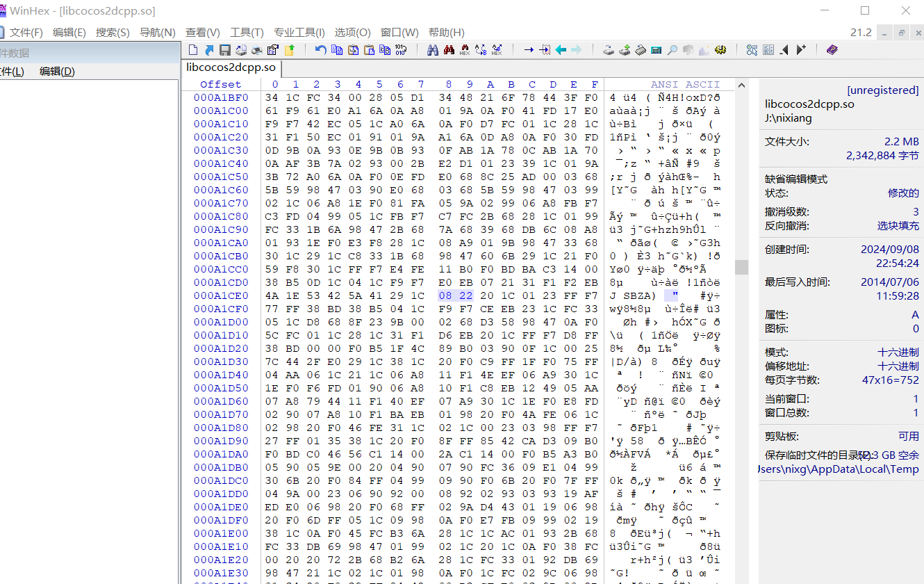The image size is (924, 584).
Task: Click offset 000A1BF0 in the Offset column
Action: tap(221, 97)
